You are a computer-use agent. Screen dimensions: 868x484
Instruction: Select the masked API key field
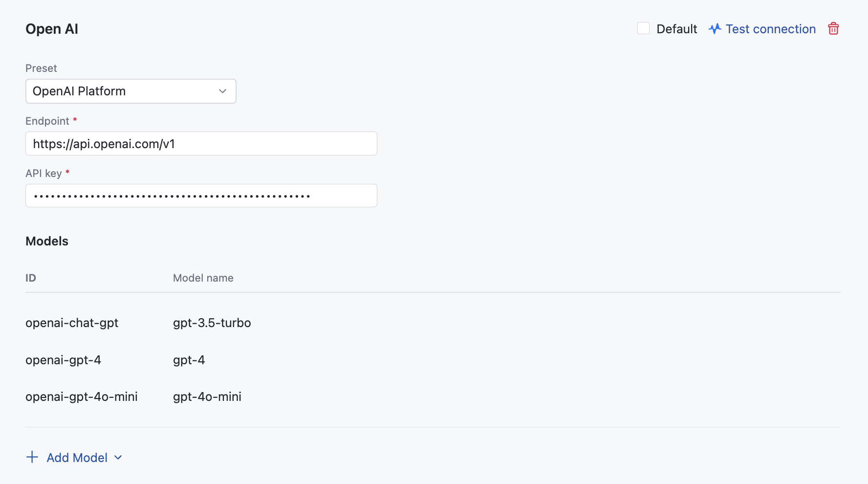[x=201, y=196]
